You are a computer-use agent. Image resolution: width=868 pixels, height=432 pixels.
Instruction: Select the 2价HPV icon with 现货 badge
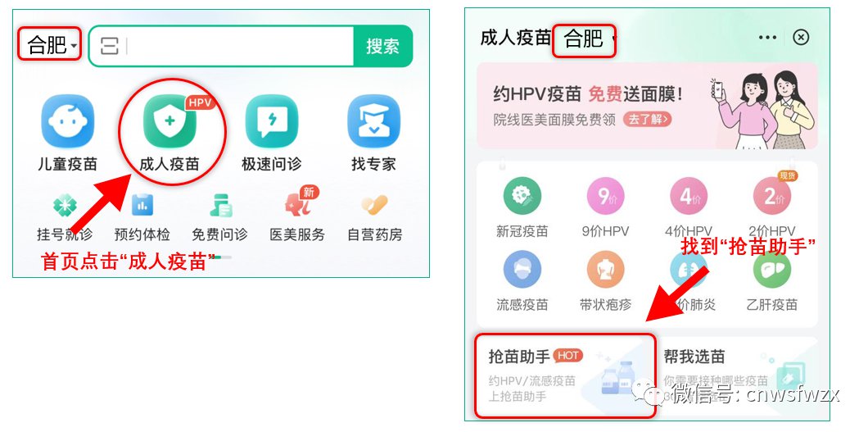tap(773, 194)
